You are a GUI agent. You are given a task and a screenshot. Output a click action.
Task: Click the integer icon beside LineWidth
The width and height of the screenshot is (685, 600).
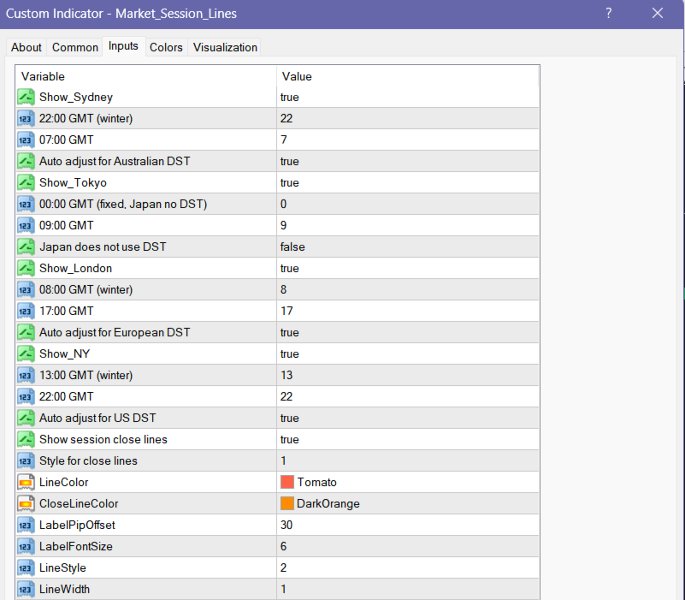pos(26,590)
